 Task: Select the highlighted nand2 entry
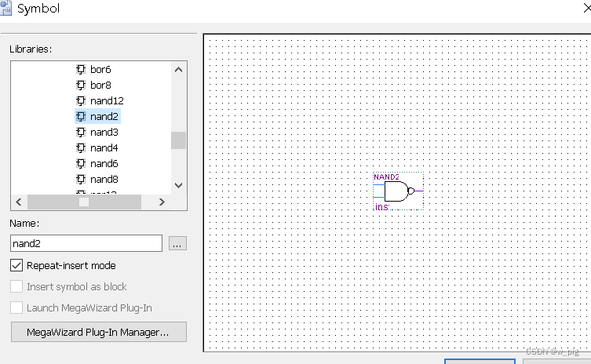(104, 116)
